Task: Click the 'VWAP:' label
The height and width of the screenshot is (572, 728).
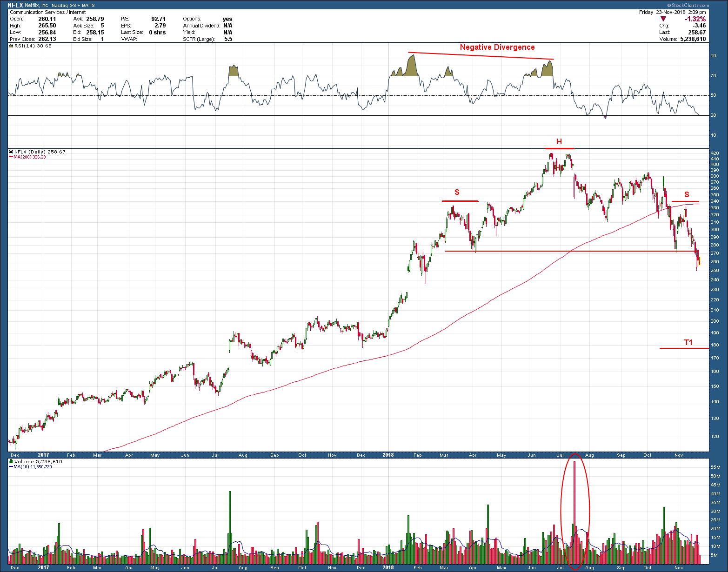Action: (128, 39)
